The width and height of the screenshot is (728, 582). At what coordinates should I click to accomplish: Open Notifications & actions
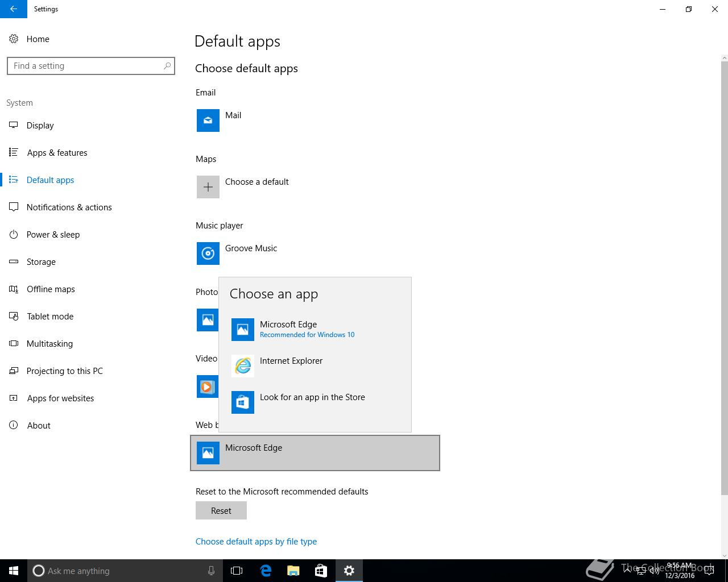69,207
